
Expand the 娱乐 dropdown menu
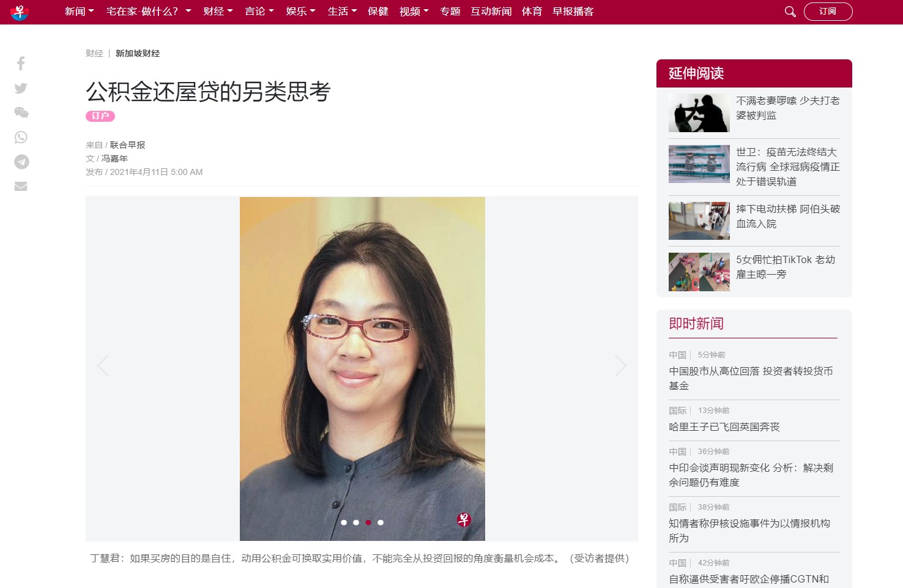[301, 12]
